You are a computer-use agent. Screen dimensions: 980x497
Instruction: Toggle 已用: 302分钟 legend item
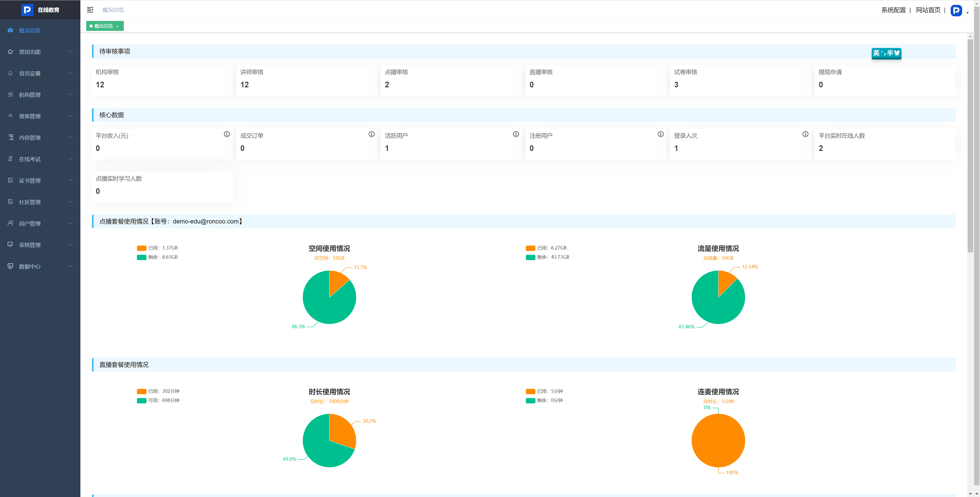coord(158,391)
